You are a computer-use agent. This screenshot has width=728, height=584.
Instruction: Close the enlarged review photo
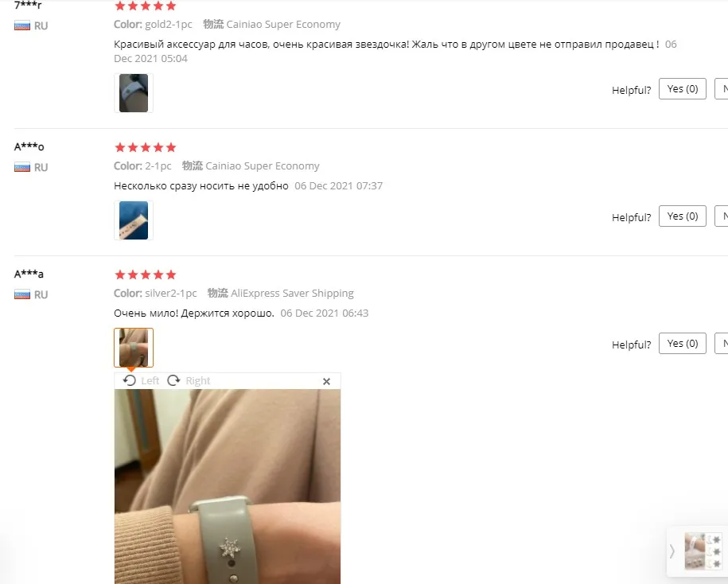point(326,382)
